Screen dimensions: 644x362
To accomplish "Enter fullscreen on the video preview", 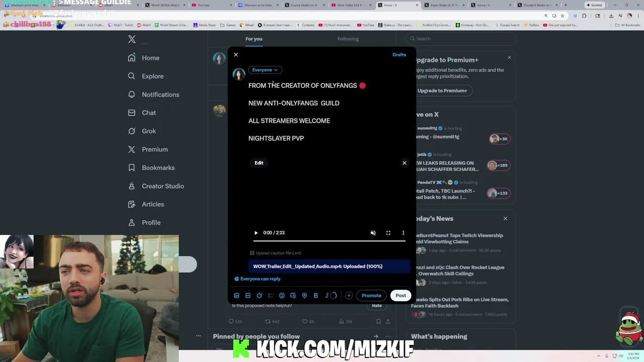I will click(x=388, y=233).
